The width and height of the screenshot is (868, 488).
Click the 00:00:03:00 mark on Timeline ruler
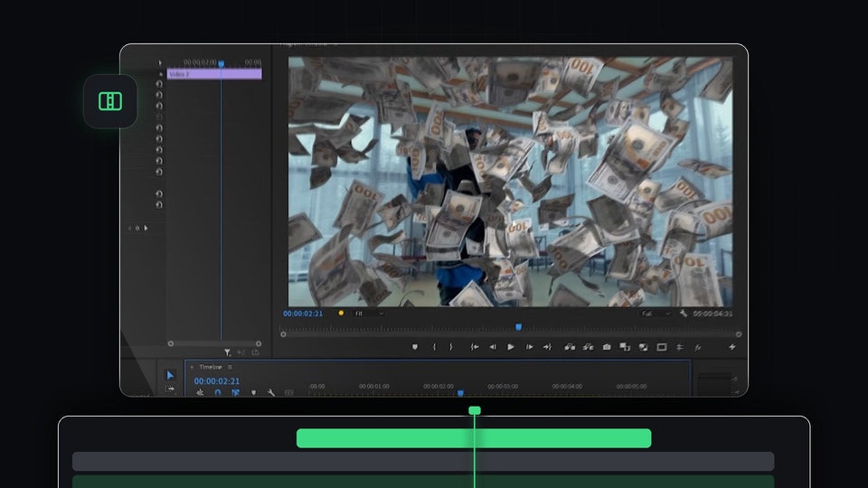pos(503,386)
